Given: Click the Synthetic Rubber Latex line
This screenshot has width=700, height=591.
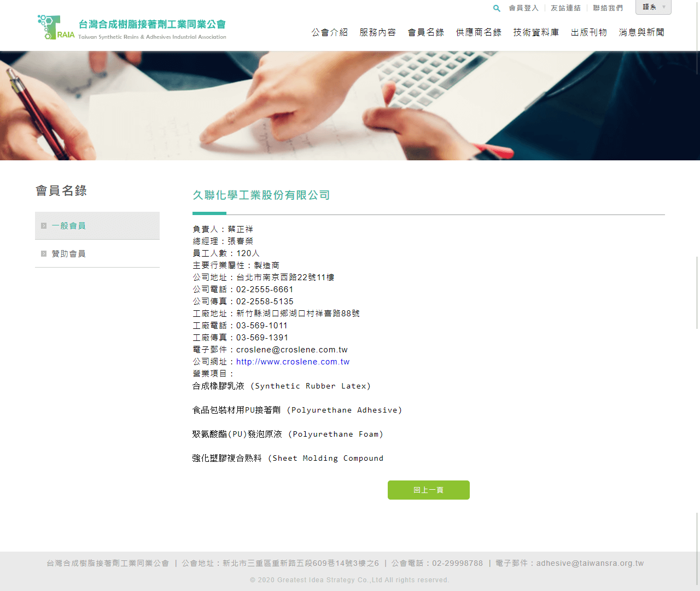Looking at the screenshot, I should point(282,386).
